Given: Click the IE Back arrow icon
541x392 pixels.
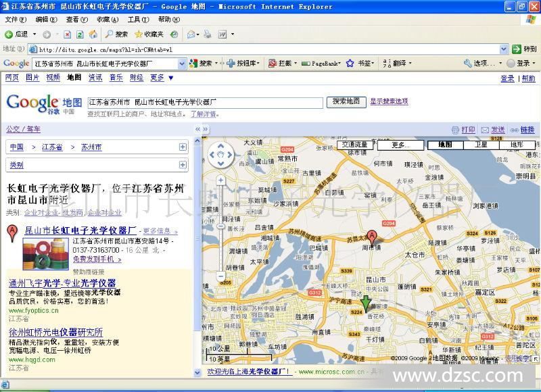Looking at the screenshot, I should (9, 34).
